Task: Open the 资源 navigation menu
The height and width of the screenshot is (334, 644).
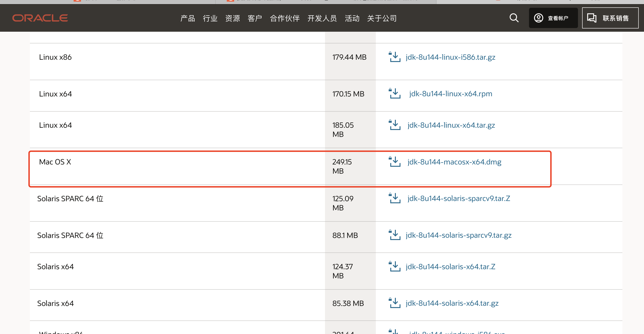Action: [233, 18]
